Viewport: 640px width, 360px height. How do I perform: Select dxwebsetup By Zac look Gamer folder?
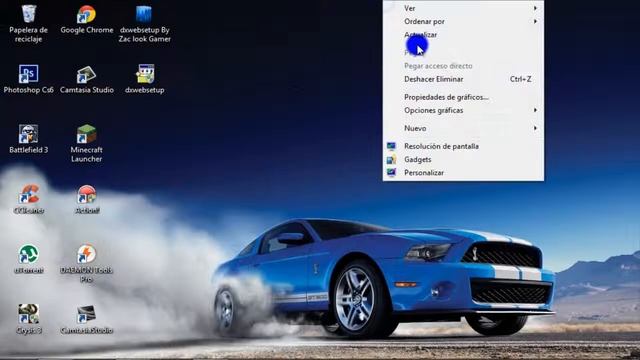coord(144,24)
